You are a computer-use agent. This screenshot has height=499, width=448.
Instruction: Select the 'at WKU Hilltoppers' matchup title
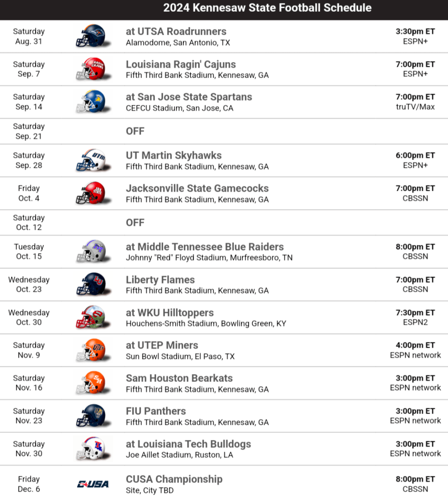tap(170, 312)
